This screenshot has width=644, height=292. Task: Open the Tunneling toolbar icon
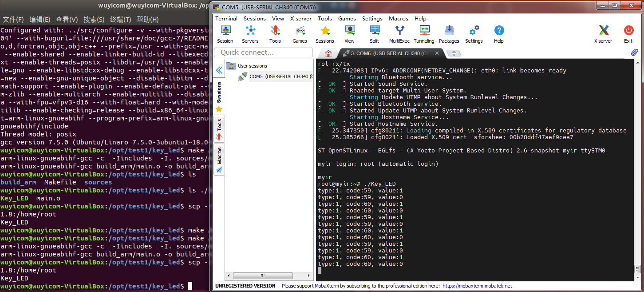click(x=424, y=34)
